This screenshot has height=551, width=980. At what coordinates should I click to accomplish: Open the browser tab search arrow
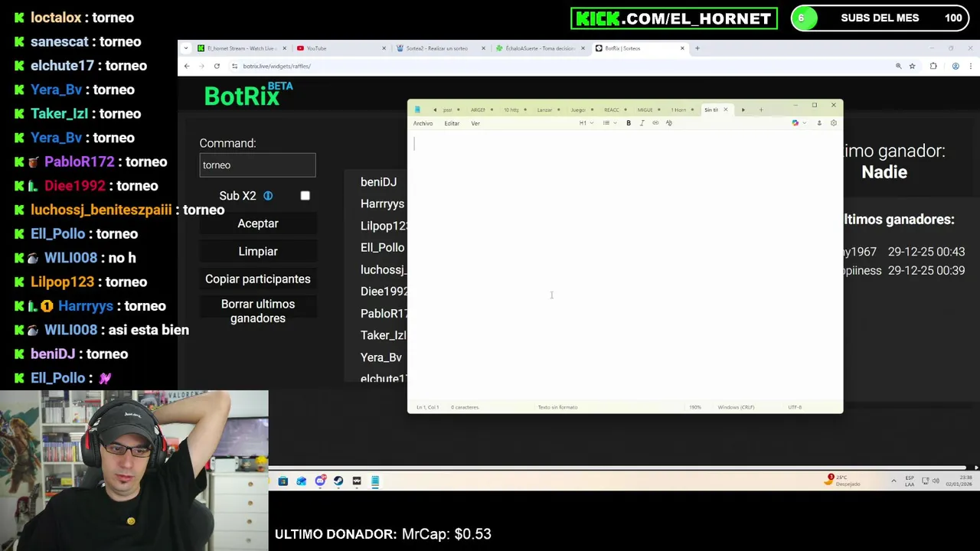tap(186, 48)
